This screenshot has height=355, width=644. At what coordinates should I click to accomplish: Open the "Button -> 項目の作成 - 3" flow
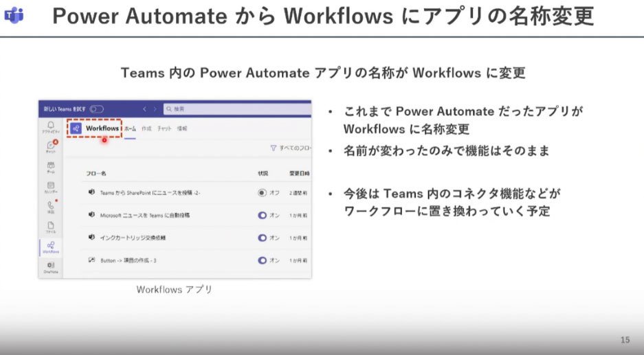[x=128, y=260]
